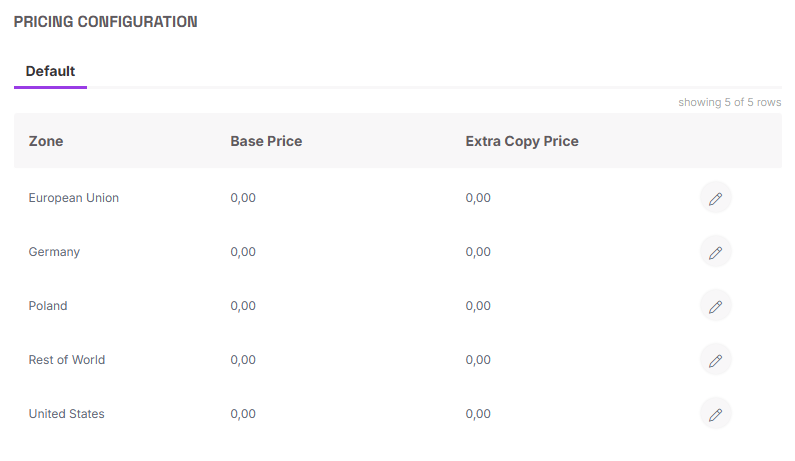Select the Rest of World label
The width and height of the screenshot is (795, 461).
[x=67, y=360]
